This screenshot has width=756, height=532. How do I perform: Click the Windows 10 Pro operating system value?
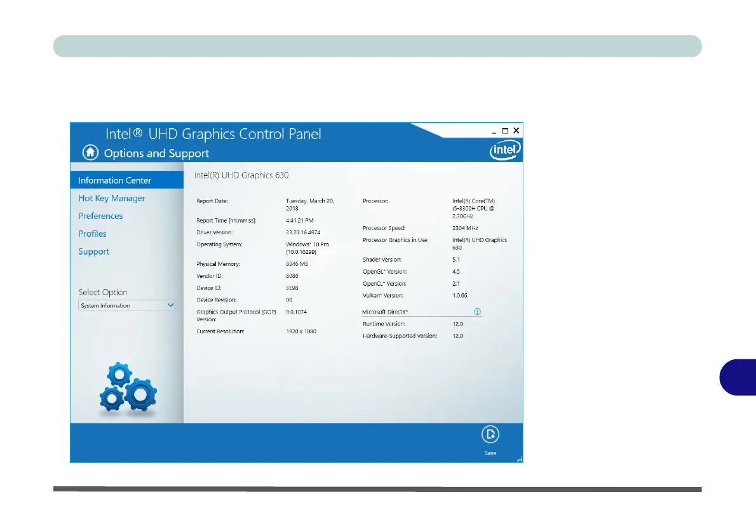(x=307, y=248)
